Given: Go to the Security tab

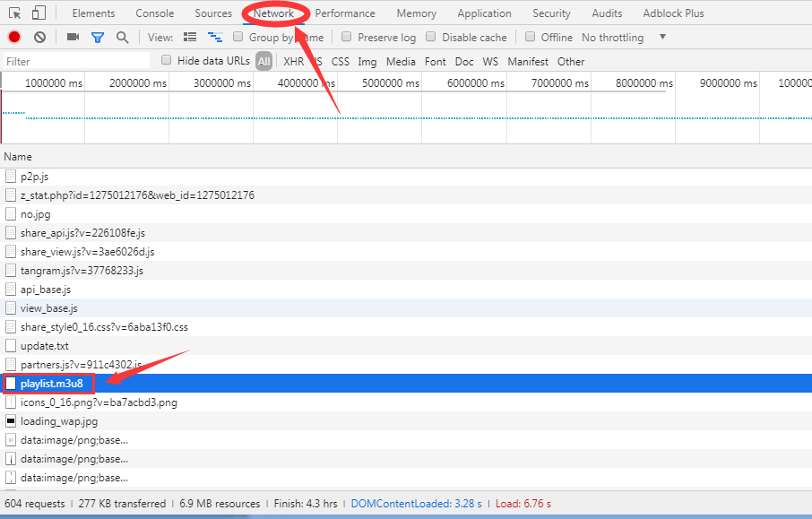Looking at the screenshot, I should 551,13.
